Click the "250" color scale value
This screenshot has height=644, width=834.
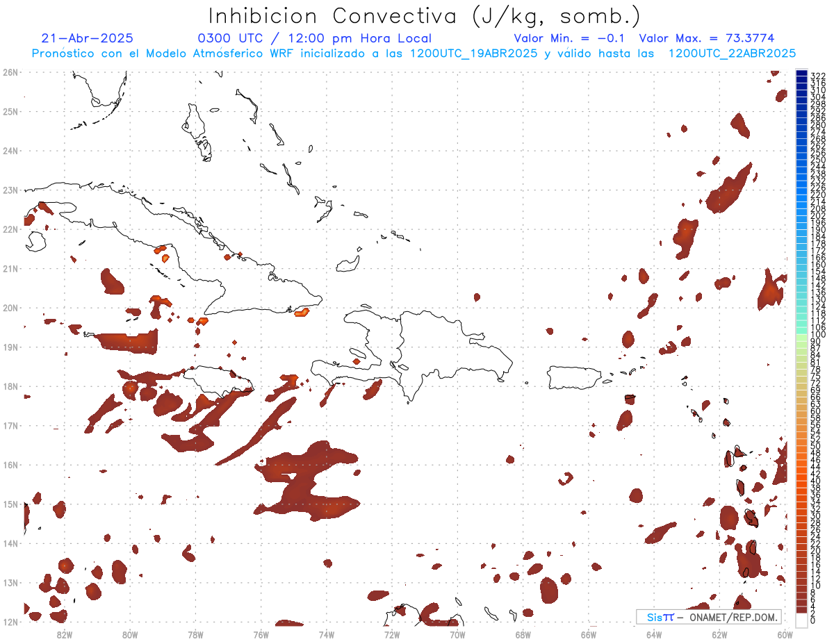818,160
